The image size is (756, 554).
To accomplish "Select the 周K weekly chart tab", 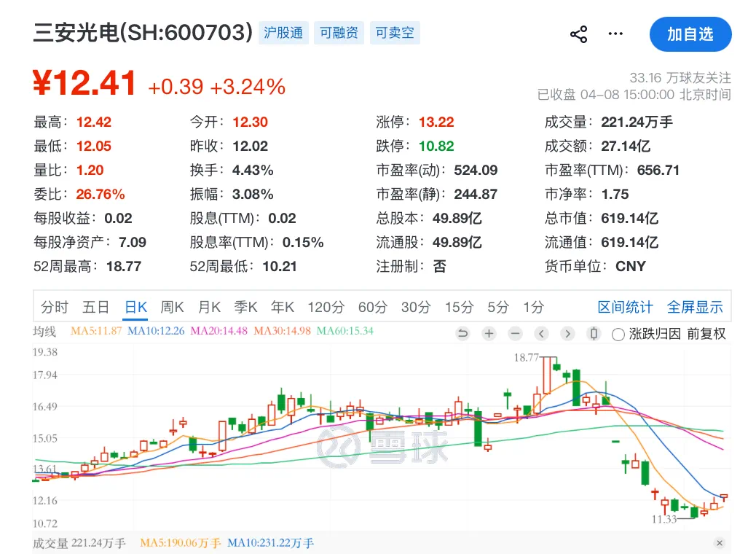I will tap(172, 307).
